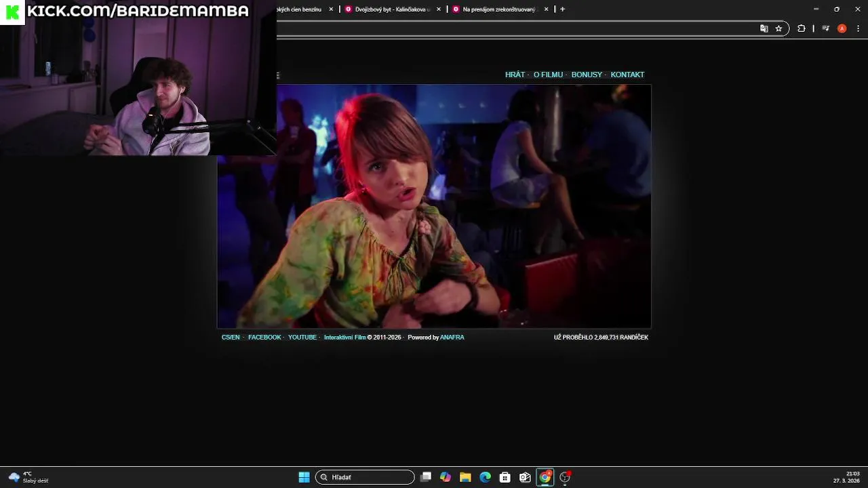Open the last taskbar app with red badge

pyautogui.click(x=565, y=477)
